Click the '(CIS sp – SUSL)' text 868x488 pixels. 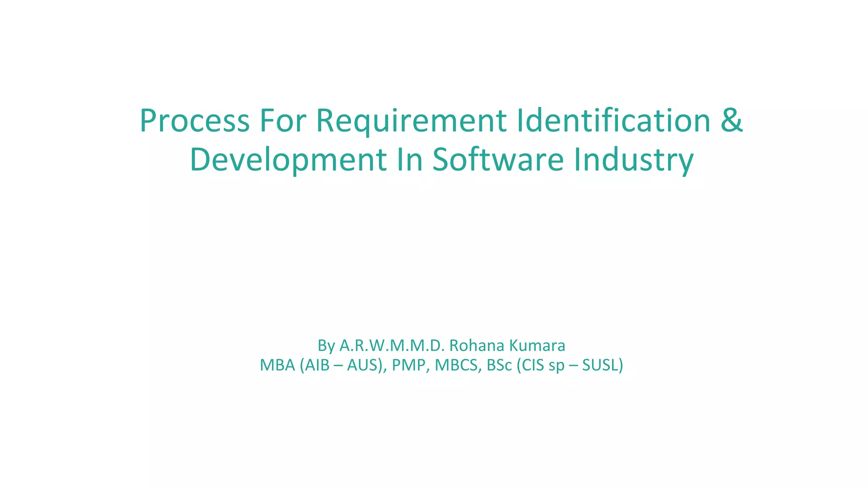click(x=570, y=365)
